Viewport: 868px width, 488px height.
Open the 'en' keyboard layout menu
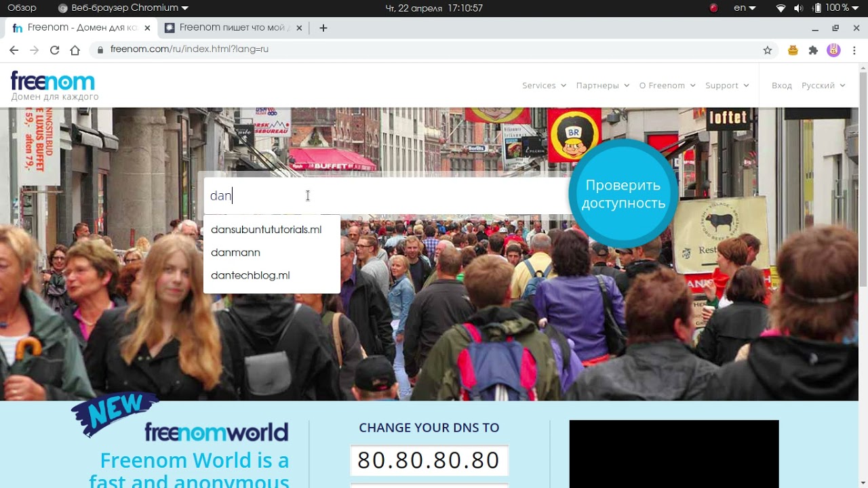(x=745, y=8)
